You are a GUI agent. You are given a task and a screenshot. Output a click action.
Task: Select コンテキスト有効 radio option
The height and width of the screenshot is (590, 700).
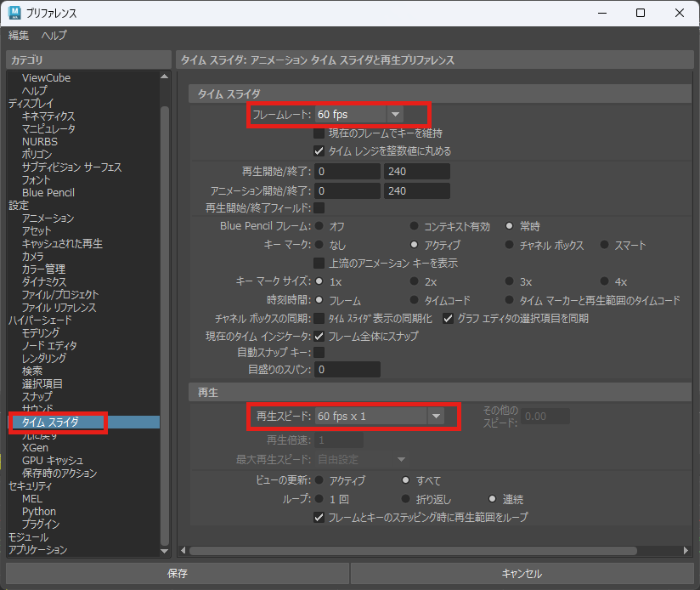[415, 226]
